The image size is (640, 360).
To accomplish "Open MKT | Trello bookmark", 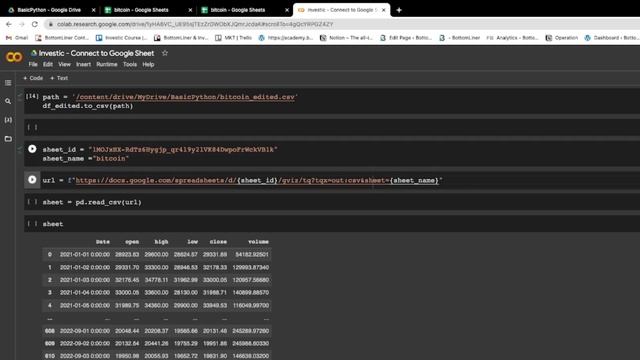I will pos(233,38).
